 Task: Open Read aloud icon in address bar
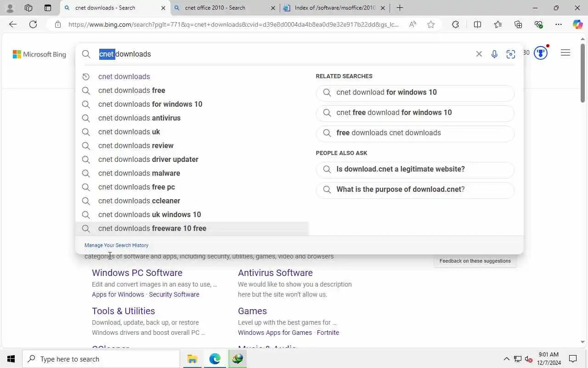[413, 24]
